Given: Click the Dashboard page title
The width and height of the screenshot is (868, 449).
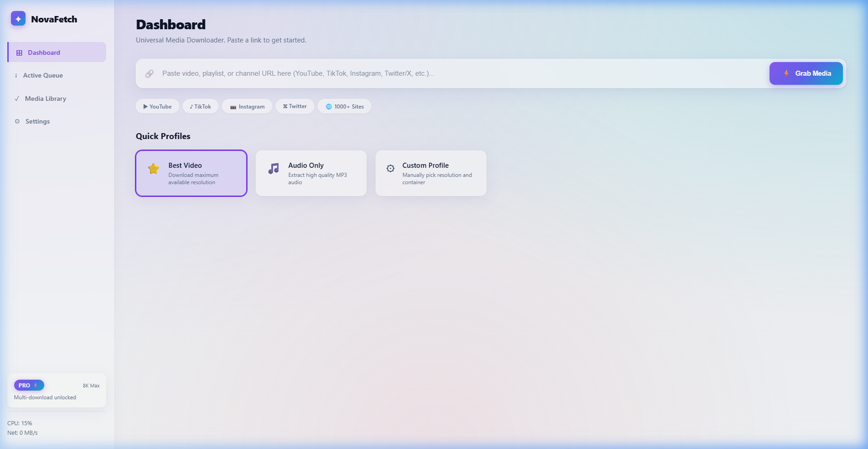Looking at the screenshot, I should click(x=171, y=24).
